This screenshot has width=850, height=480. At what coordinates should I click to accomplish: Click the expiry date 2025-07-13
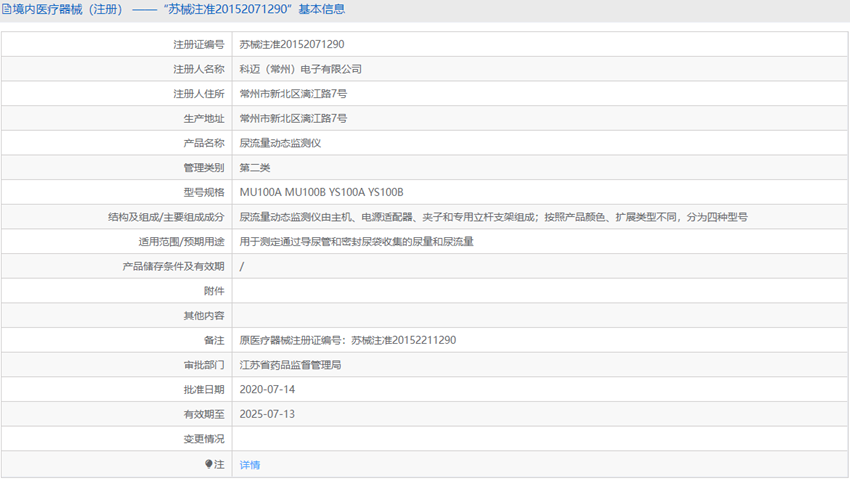pyautogui.click(x=267, y=414)
